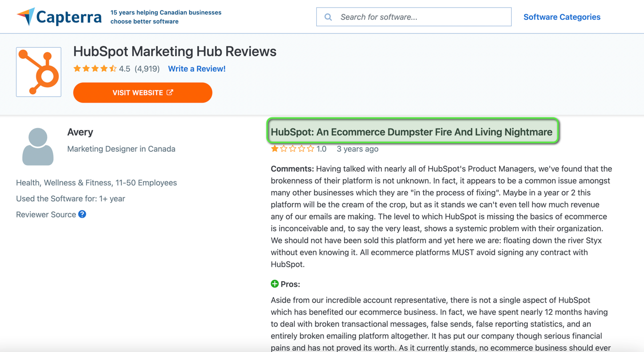Click the 4,919 reviews count
This screenshot has width=644, height=352.
coord(147,69)
